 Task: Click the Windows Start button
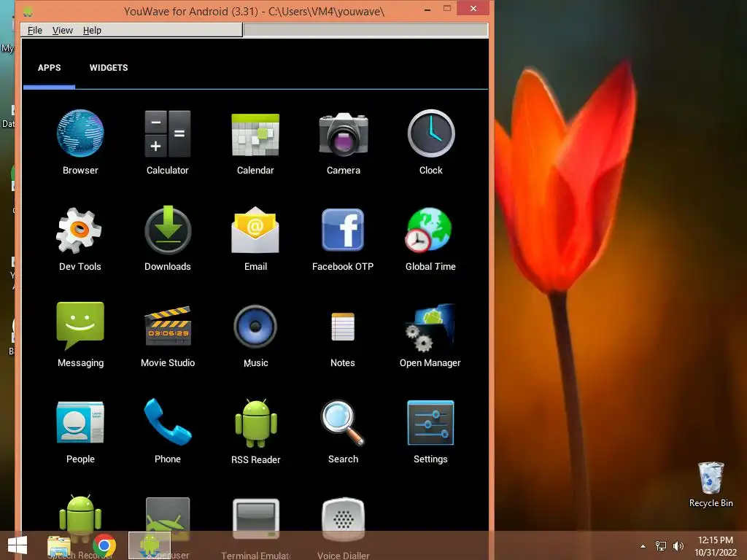[18, 545]
